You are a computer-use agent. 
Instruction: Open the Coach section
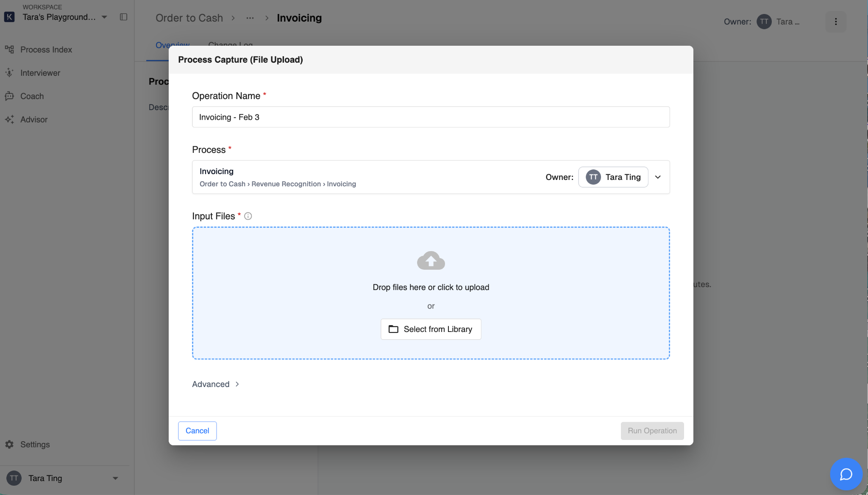[x=32, y=96]
